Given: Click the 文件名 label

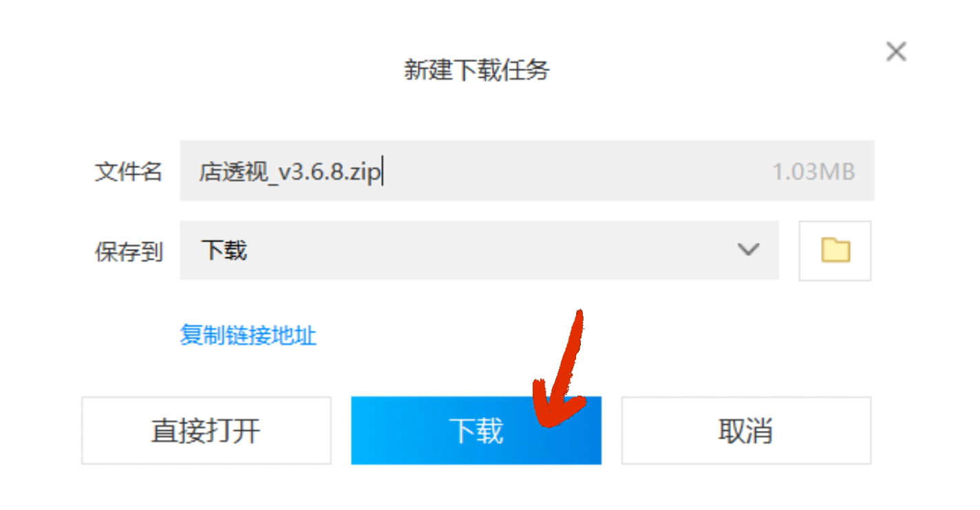Looking at the screenshot, I should coord(128,171).
